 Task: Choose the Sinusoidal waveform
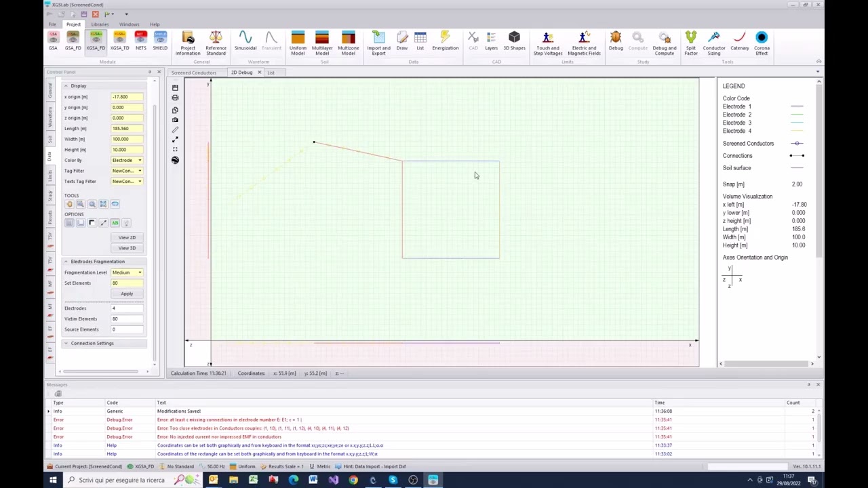click(x=245, y=41)
